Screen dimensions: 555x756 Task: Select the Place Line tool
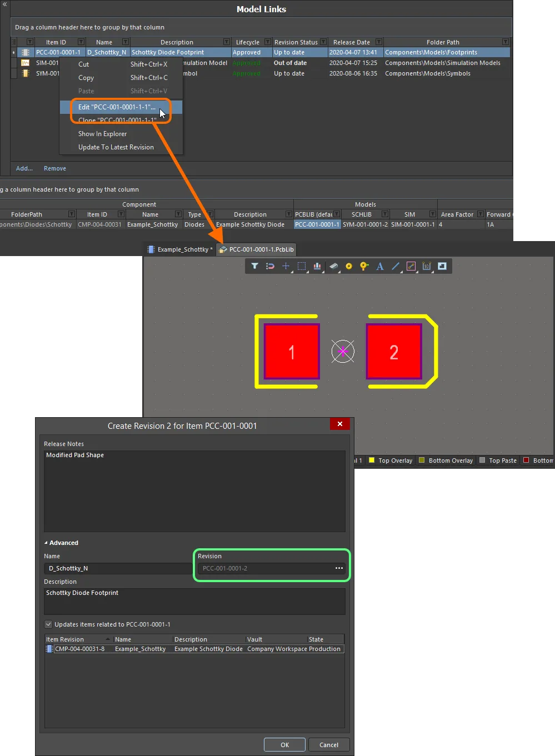click(x=396, y=266)
